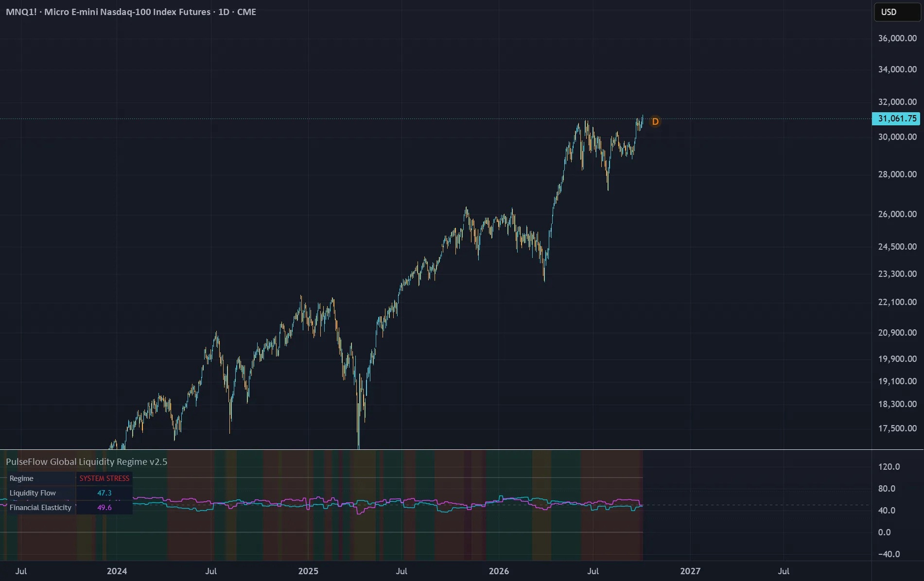
Task: Click the Financial Elasticity value 49.6
Action: pos(105,508)
